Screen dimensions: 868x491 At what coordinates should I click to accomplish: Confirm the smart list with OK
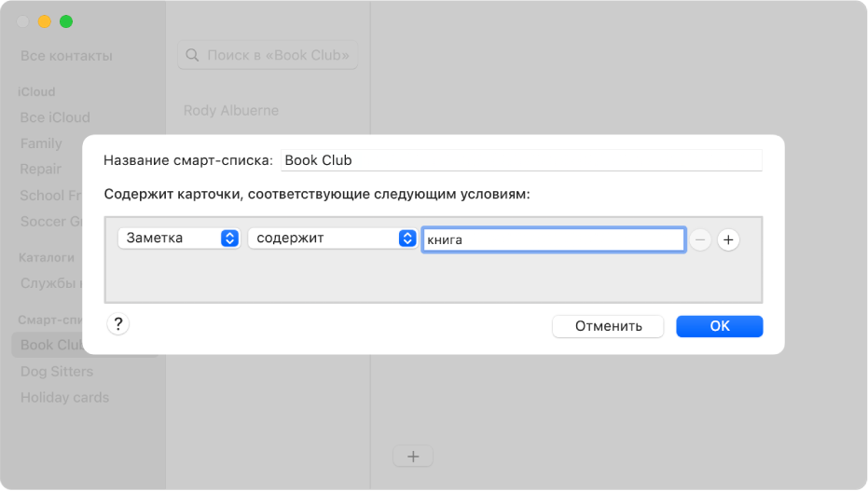click(x=719, y=326)
